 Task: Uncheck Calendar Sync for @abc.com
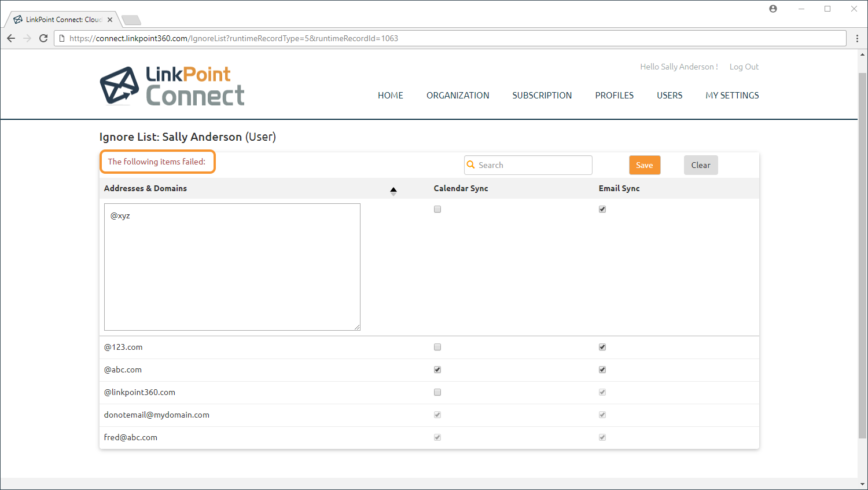(437, 370)
